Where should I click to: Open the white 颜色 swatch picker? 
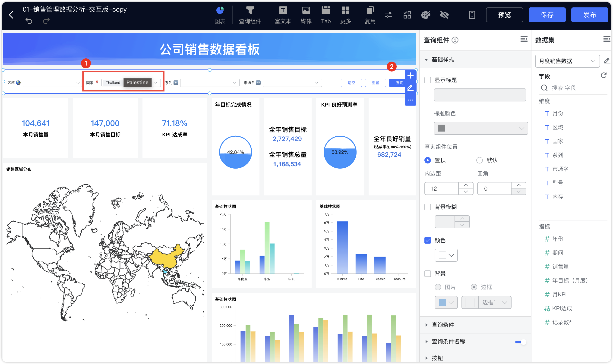coord(446,255)
